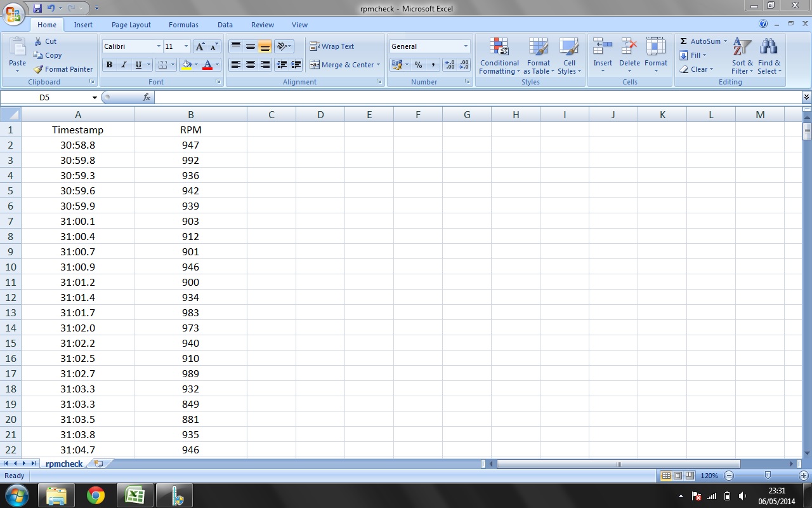Open the Office Button menu
Image resolution: width=812 pixels, height=508 pixels.
pyautogui.click(x=13, y=13)
